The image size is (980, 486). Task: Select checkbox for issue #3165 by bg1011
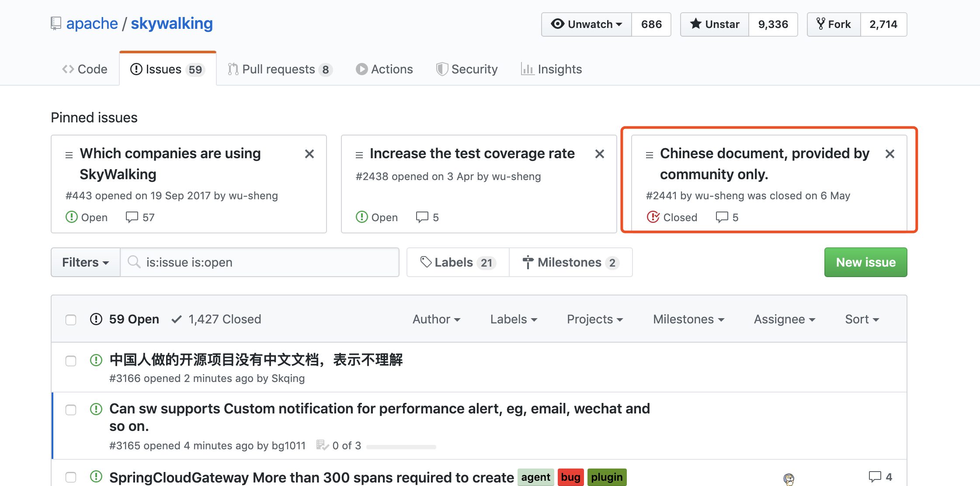tap(71, 410)
